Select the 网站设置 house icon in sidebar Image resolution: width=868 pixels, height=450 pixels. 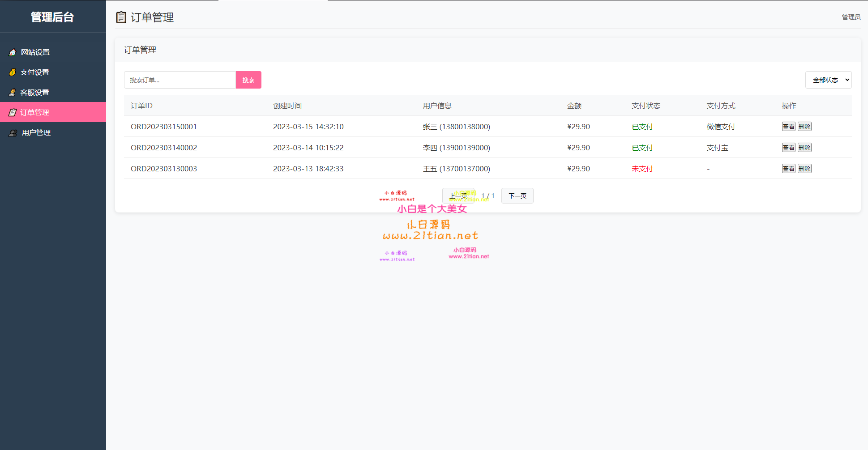point(13,52)
